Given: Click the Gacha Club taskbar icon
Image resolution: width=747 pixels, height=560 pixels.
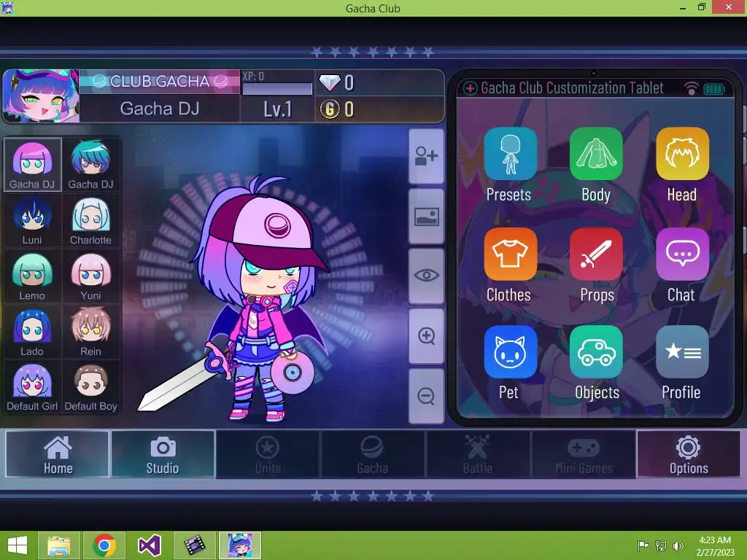Looking at the screenshot, I should [240, 545].
